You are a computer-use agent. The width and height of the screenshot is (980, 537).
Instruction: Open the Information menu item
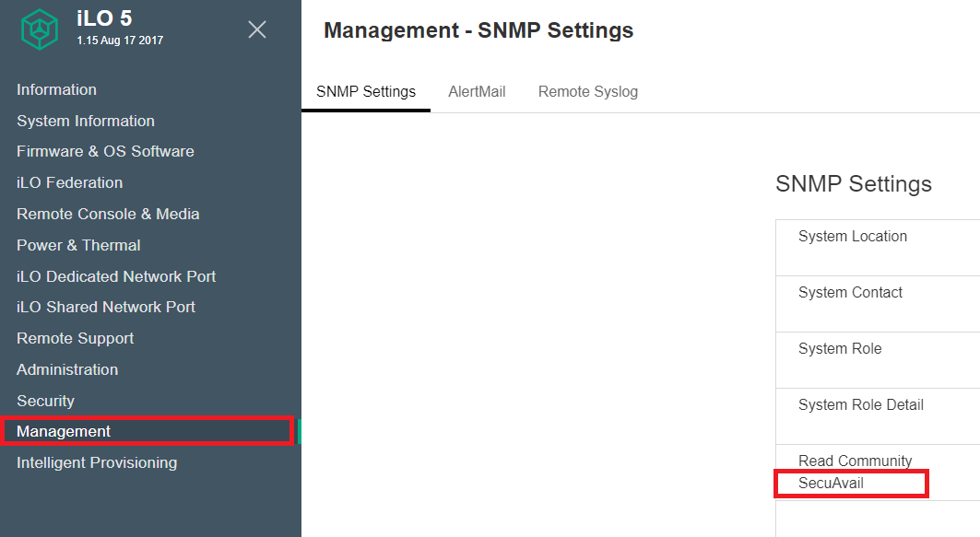(56, 89)
